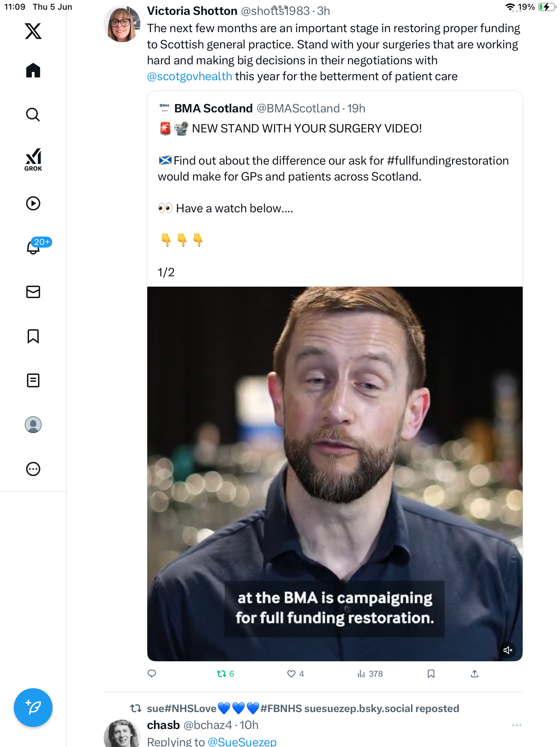Open the X logo home

coord(33,31)
